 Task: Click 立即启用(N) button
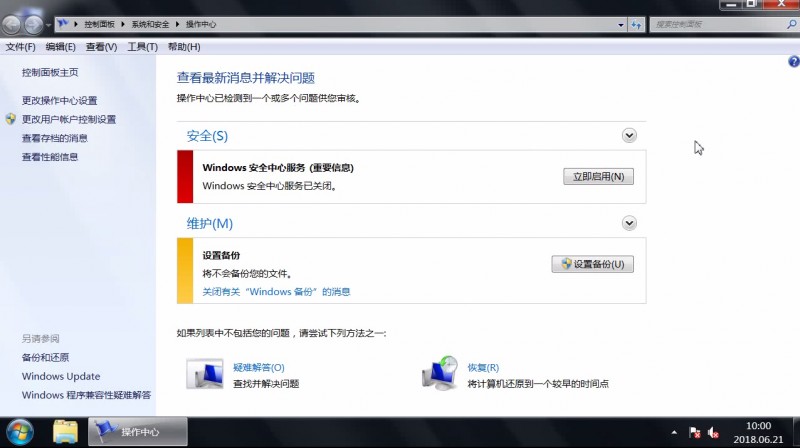pyautogui.click(x=598, y=177)
